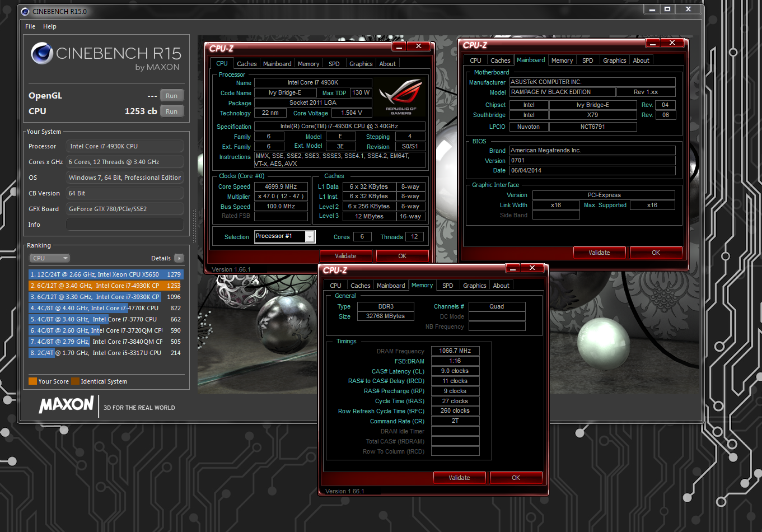Select ranking row Intel Core i7-3770
762x532 pixels.
[x=106, y=319]
